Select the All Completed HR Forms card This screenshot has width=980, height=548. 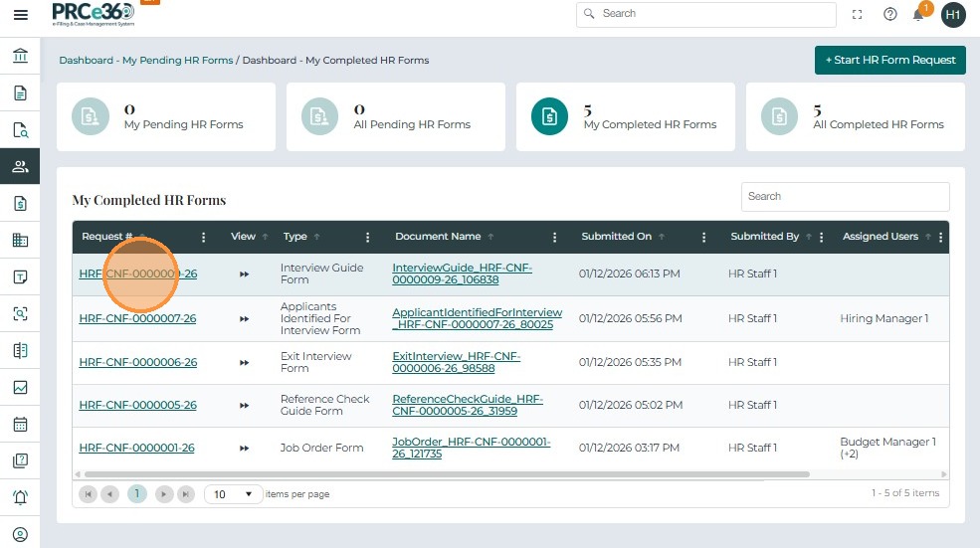[x=855, y=116]
